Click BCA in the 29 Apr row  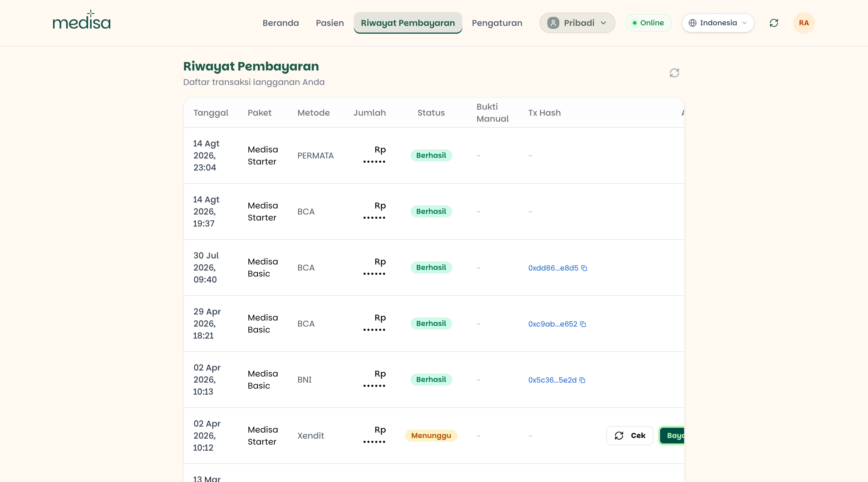[306, 324]
